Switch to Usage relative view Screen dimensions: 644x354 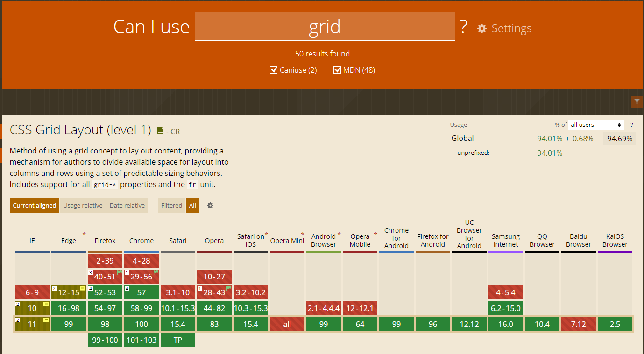83,205
